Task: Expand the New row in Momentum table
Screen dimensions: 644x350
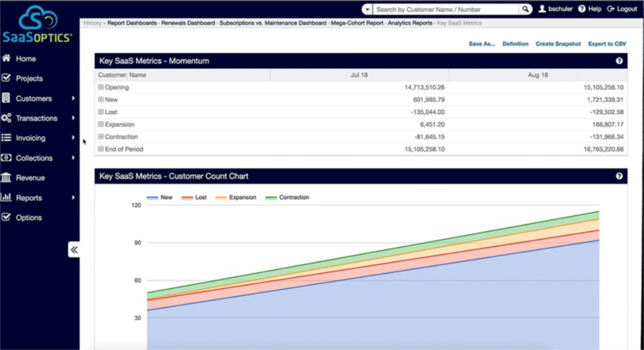Action: 101,99
